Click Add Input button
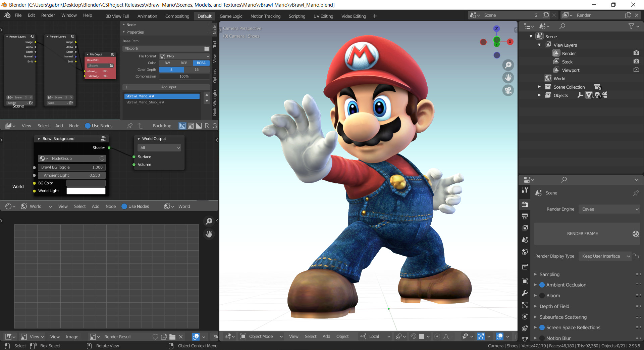 [166, 87]
